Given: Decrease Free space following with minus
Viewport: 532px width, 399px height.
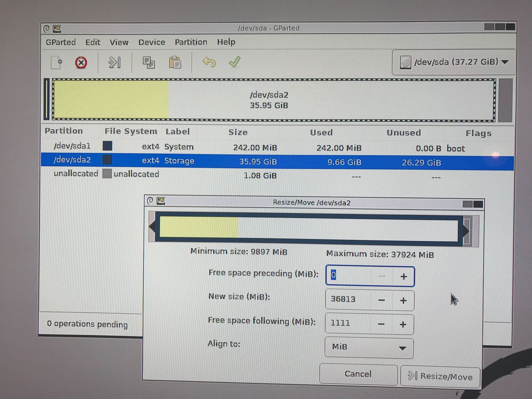Looking at the screenshot, I should tap(381, 324).
